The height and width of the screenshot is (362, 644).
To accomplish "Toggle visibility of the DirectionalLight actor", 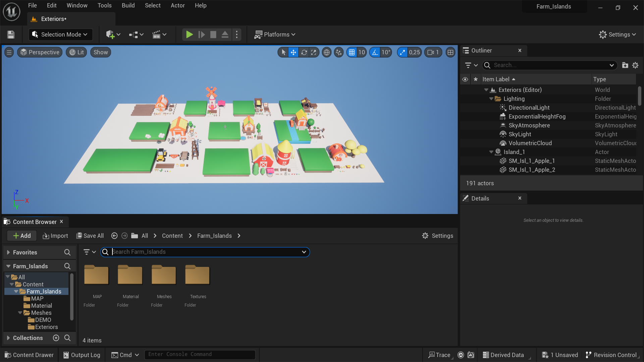I will pyautogui.click(x=465, y=107).
